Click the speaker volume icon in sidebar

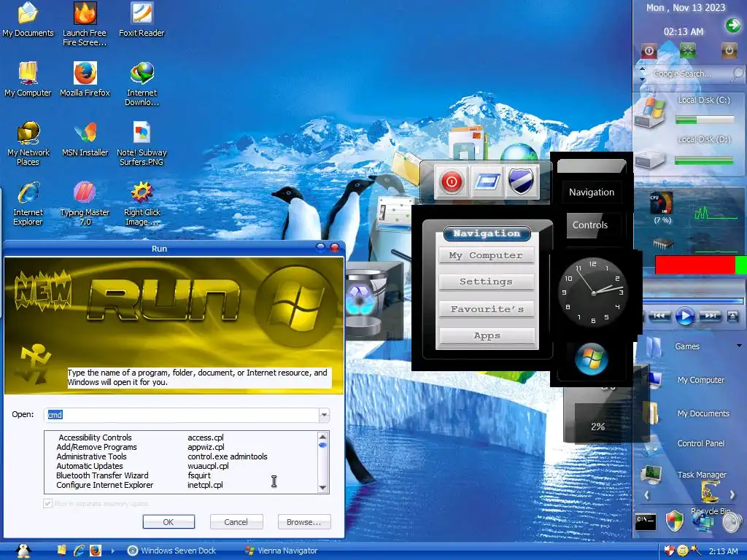pos(732,522)
